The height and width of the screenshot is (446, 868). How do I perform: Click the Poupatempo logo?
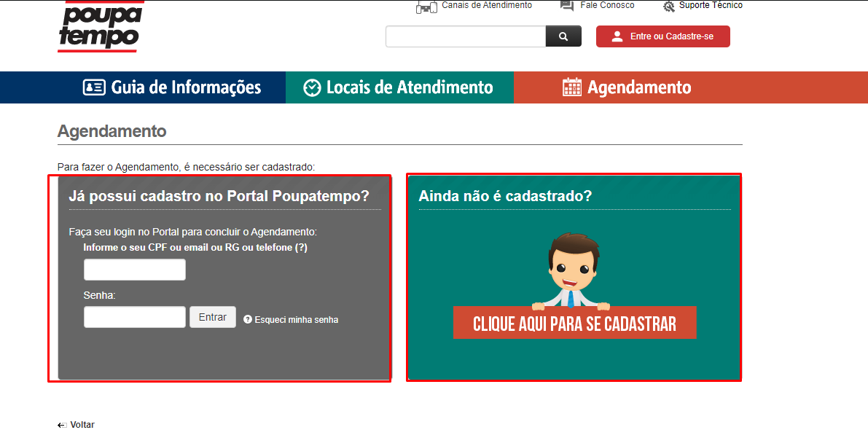[x=98, y=27]
